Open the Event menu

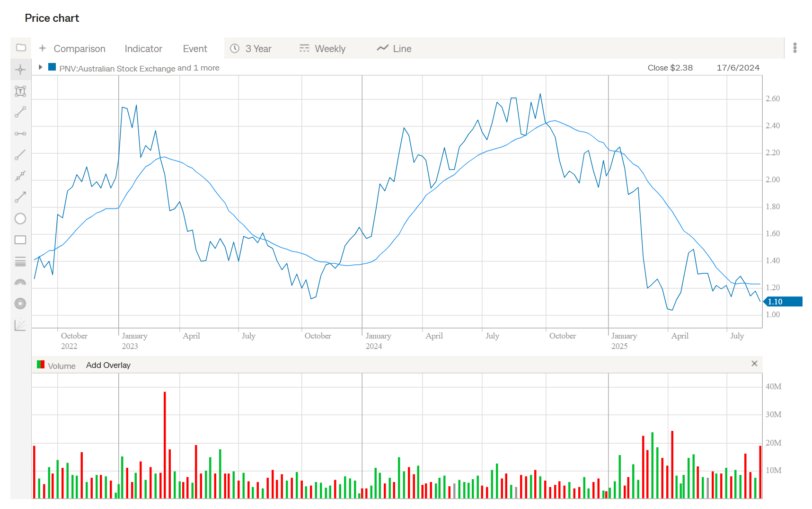(x=195, y=49)
